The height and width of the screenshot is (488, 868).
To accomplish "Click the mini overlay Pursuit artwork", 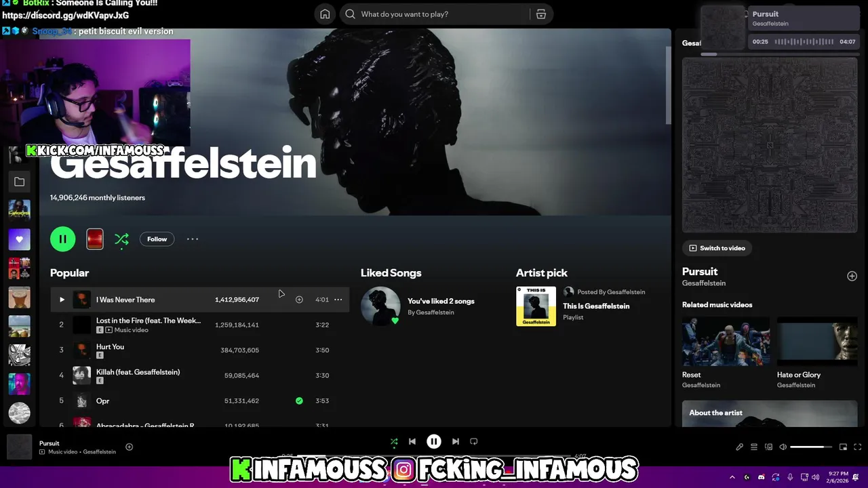I will tap(723, 28).
